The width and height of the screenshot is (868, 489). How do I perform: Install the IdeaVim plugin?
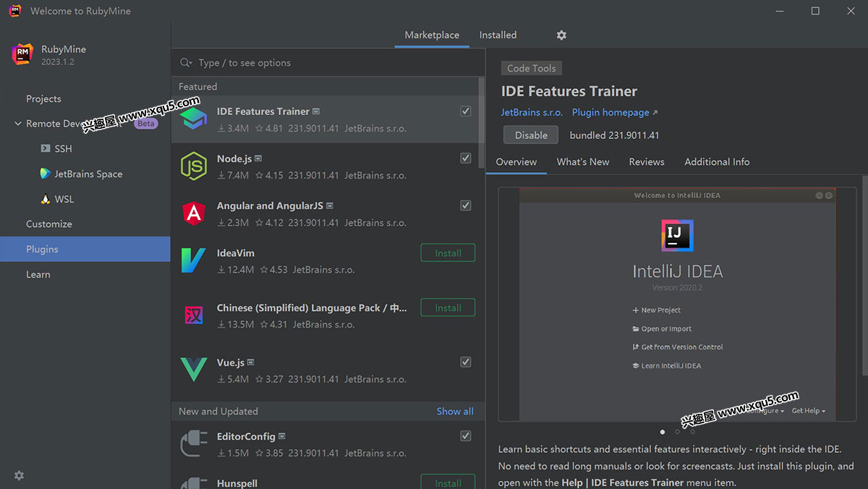click(x=448, y=253)
